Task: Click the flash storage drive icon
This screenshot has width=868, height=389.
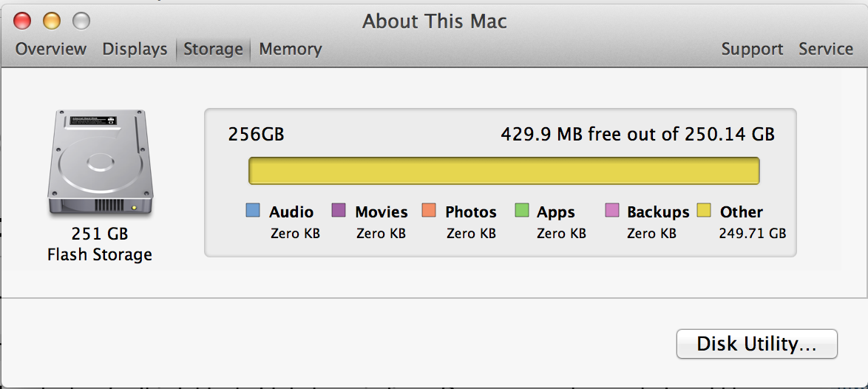Action: [100, 163]
